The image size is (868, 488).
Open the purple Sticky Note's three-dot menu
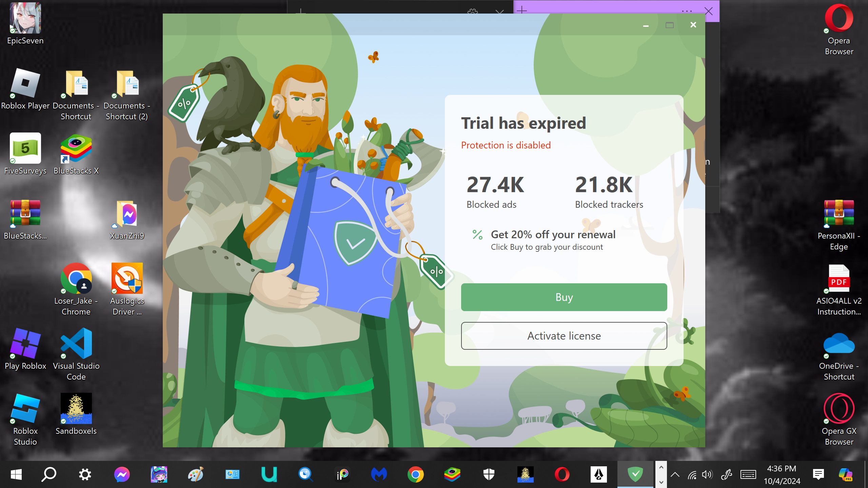point(687,11)
